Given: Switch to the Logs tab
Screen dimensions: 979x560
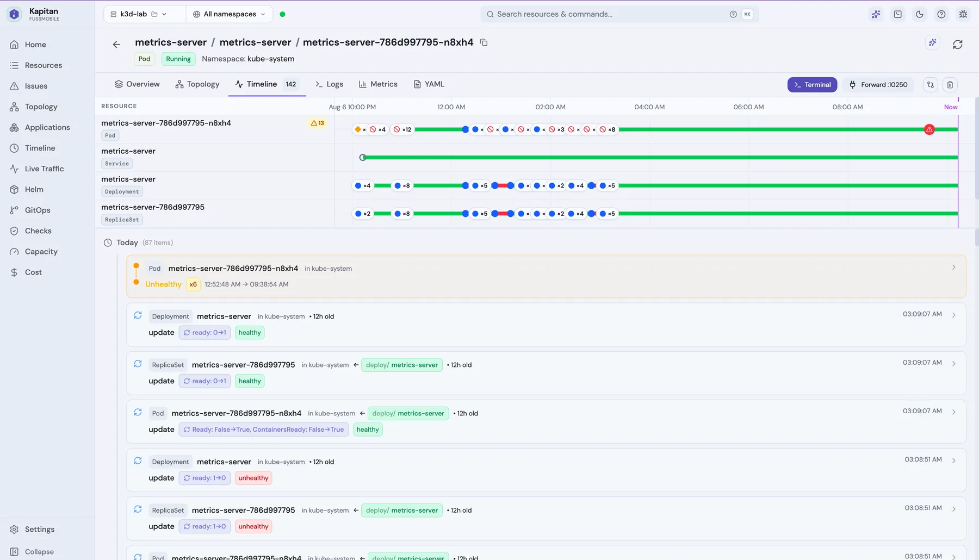Looking at the screenshot, I should click(x=329, y=84).
